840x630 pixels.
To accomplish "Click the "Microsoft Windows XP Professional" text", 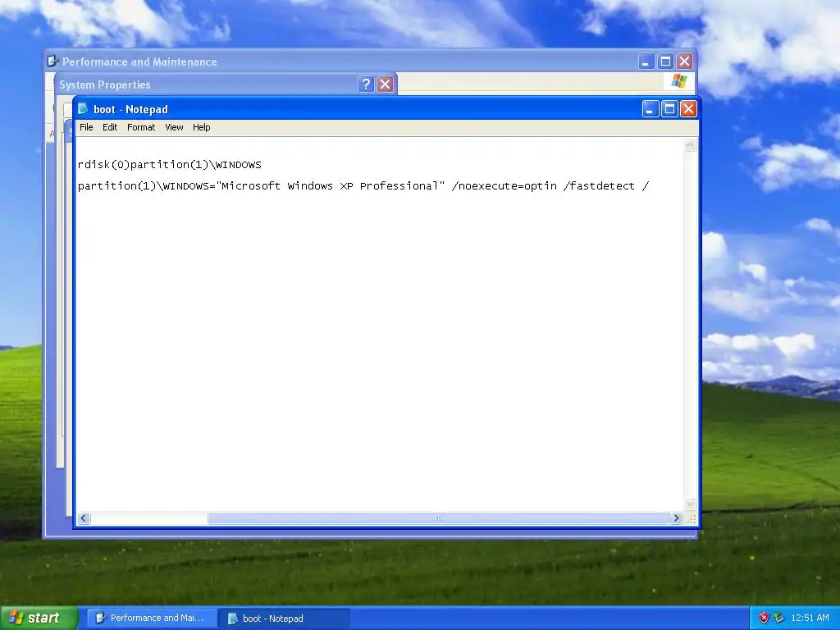I will 331,186.
